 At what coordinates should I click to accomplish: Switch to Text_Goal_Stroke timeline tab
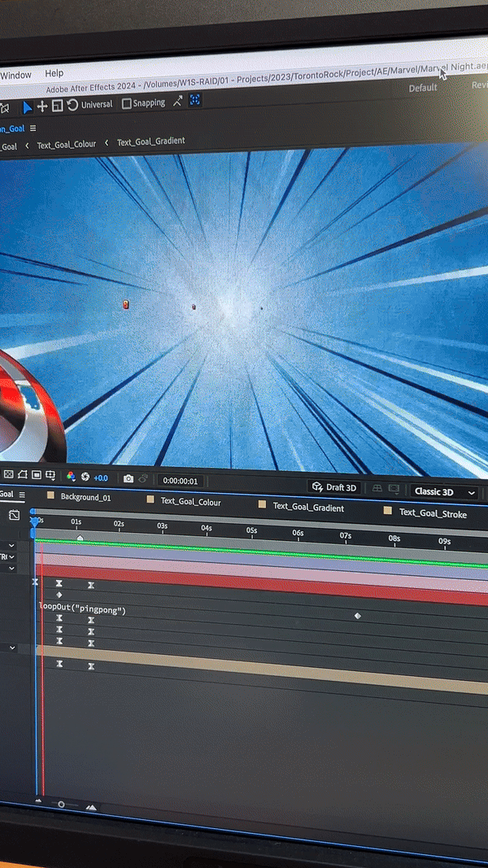pyautogui.click(x=433, y=513)
